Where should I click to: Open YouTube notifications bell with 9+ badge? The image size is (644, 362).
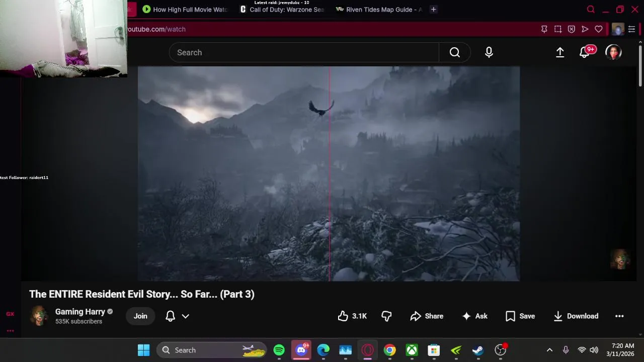585,52
